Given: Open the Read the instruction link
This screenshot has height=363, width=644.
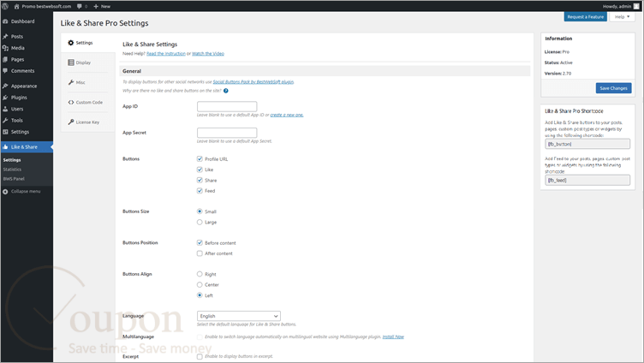Looking at the screenshot, I should pos(166,54).
